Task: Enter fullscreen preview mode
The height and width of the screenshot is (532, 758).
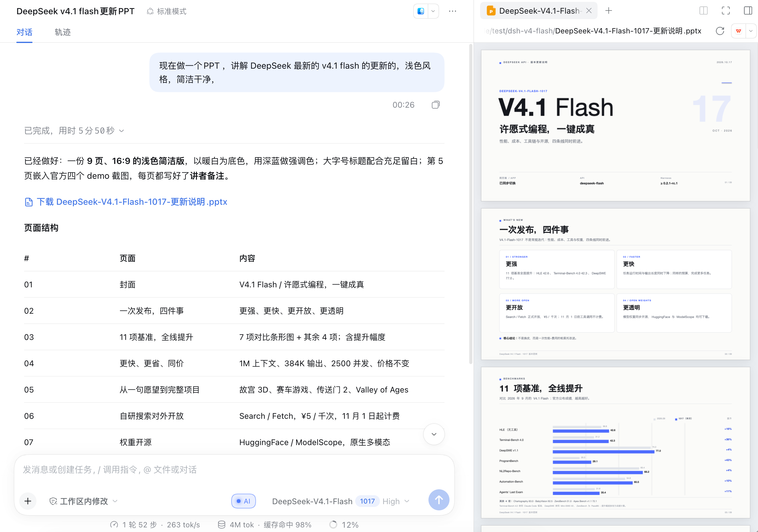Action: pos(726,11)
